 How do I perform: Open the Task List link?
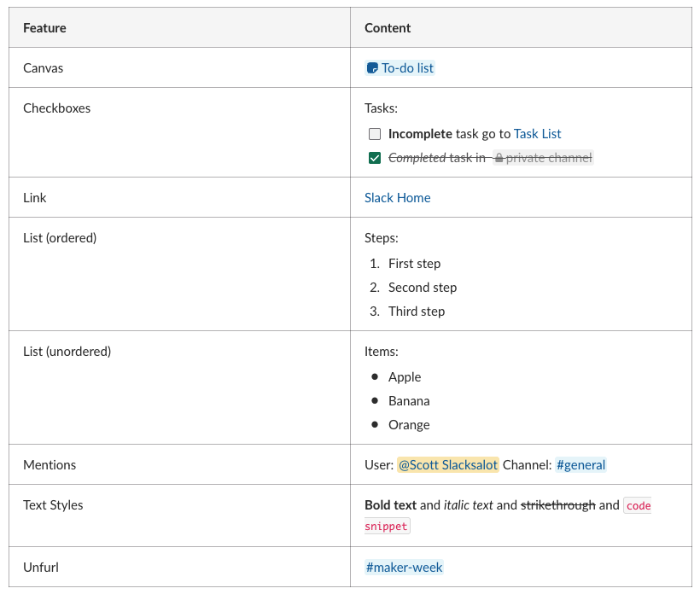(537, 134)
